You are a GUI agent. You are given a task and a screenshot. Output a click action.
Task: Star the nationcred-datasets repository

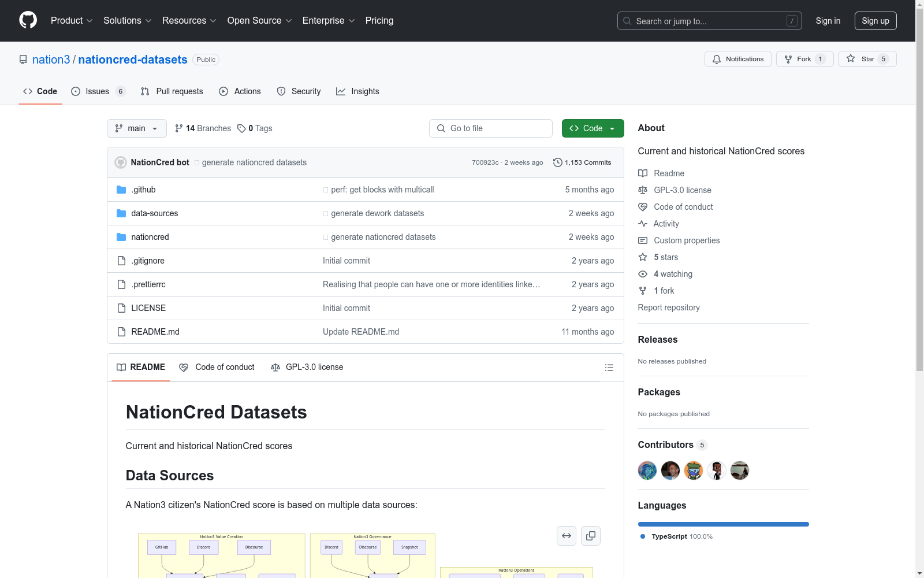[867, 59]
